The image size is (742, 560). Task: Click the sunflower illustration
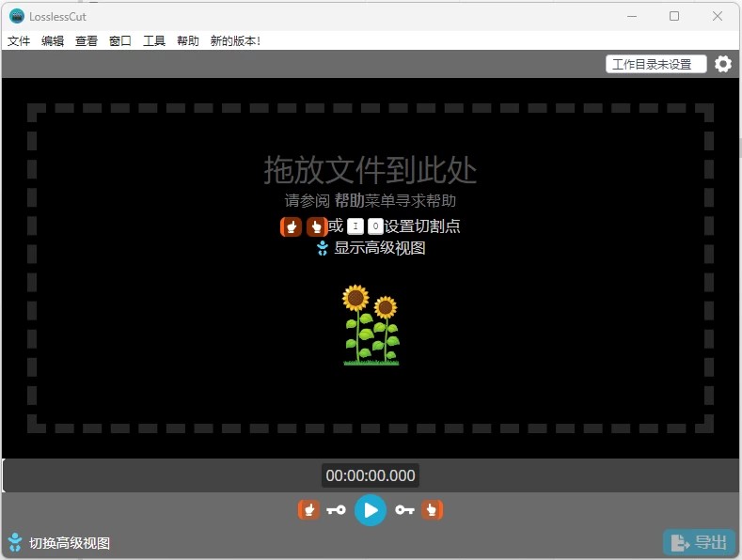371,325
